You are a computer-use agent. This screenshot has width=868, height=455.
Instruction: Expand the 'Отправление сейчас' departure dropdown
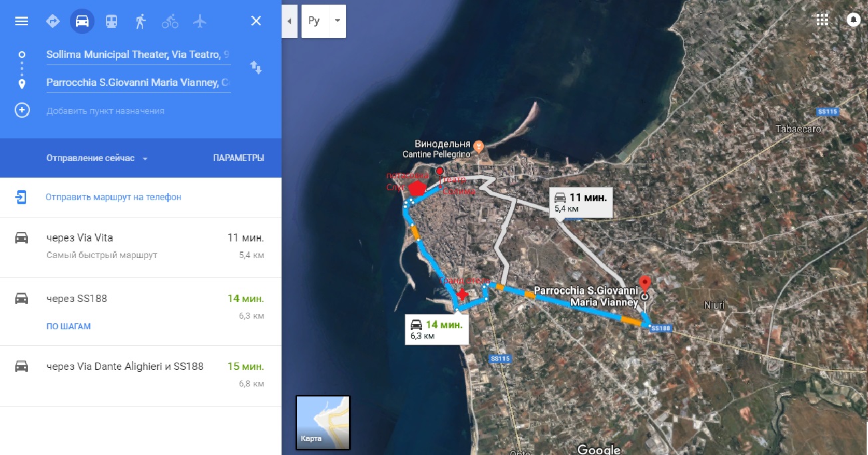coord(97,158)
